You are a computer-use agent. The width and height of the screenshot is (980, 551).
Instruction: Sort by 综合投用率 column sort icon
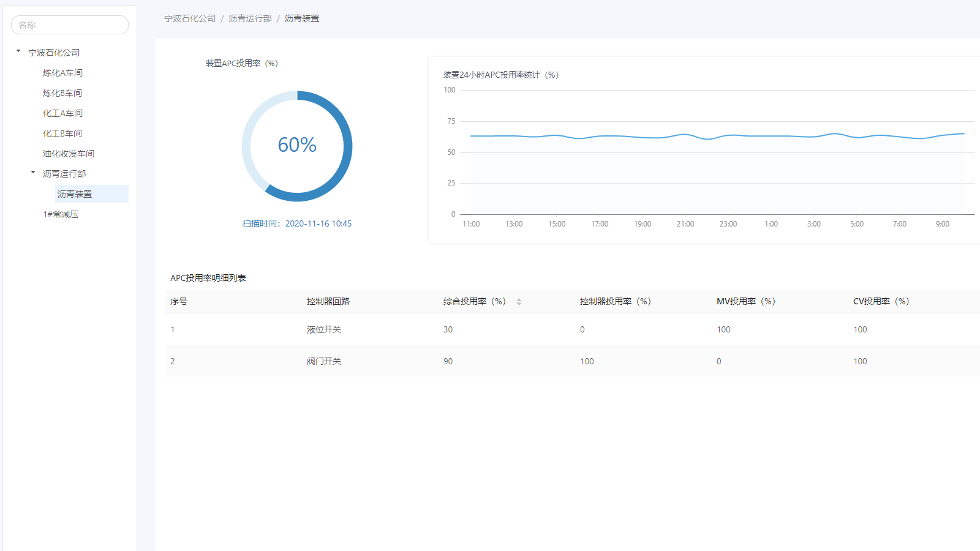(519, 302)
